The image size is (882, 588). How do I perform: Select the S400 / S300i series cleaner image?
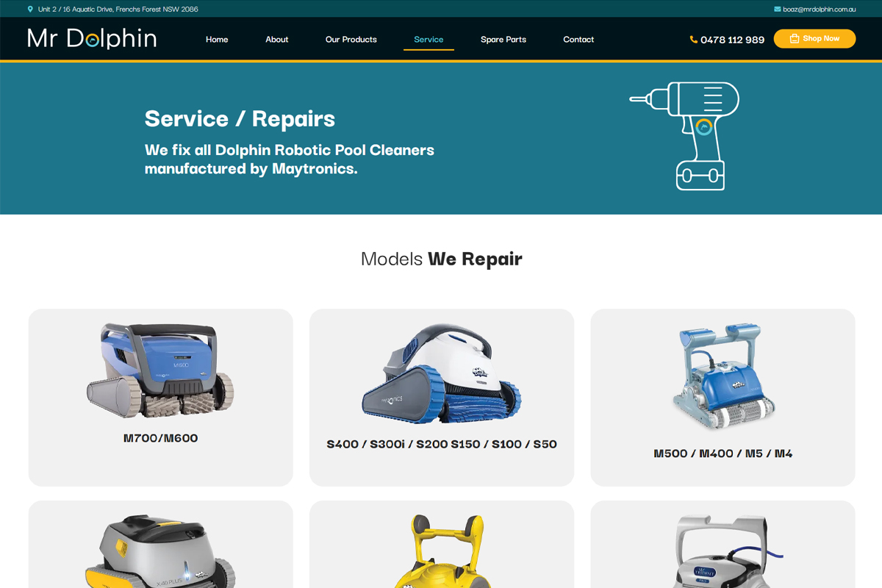click(441, 375)
